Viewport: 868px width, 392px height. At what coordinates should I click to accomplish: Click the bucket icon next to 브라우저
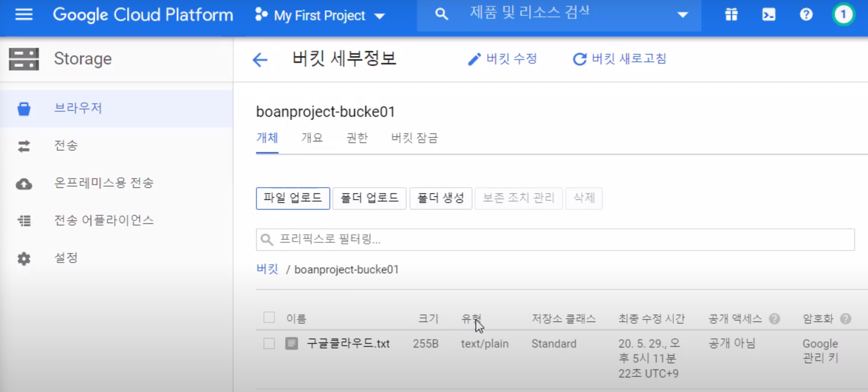(23, 108)
